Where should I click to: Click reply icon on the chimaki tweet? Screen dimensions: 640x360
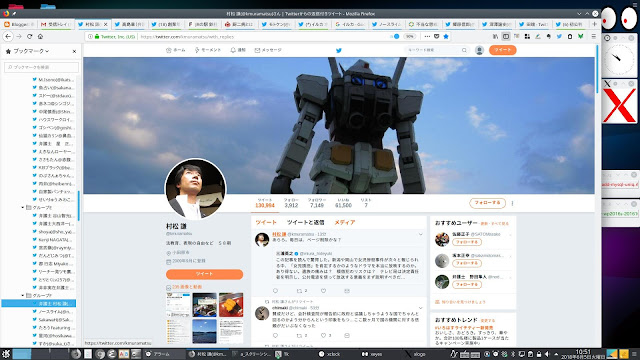pyautogui.click(x=275, y=336)
